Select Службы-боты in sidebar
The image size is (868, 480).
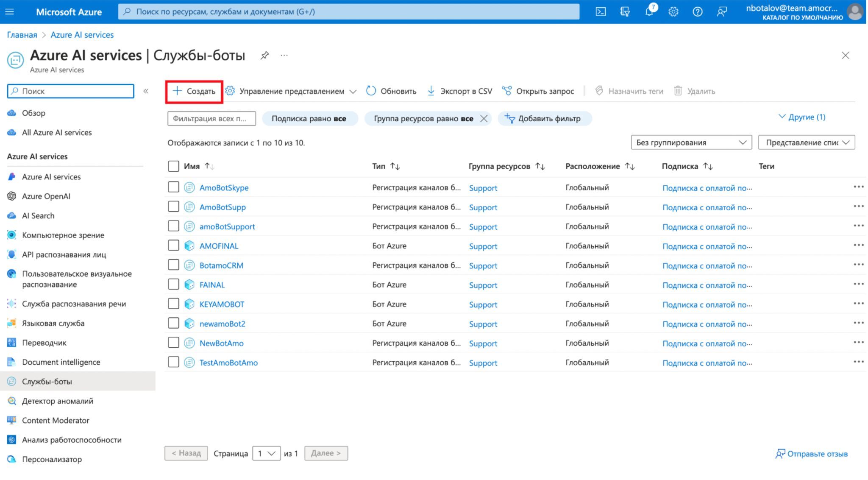click(x=78, y=381)
